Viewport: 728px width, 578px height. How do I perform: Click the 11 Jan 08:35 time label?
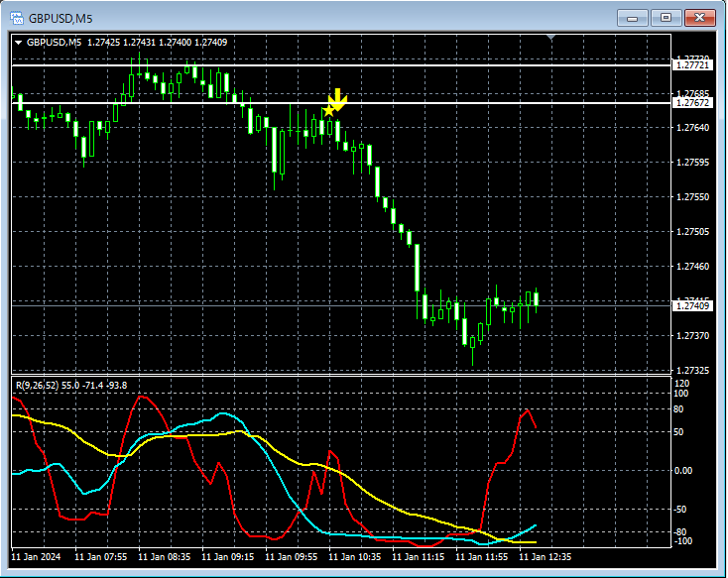(165, 556)
